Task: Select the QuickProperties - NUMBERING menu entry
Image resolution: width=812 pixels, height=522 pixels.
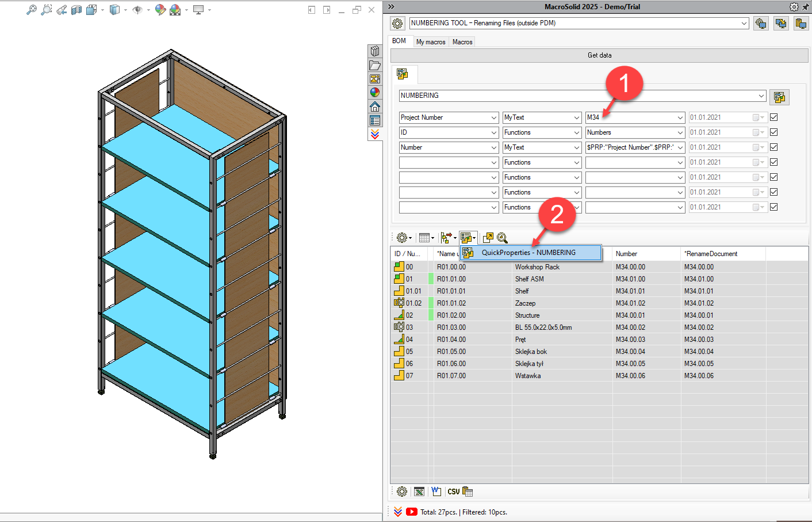Action: (x=531, y=253)
